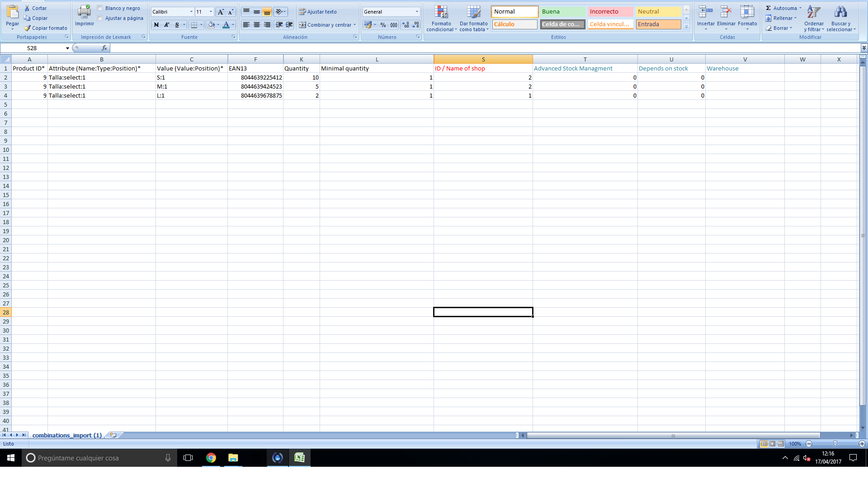Select column S header
Image resolution: width=868 pixels, height=488 pixels.
click(x=483, y=59)
